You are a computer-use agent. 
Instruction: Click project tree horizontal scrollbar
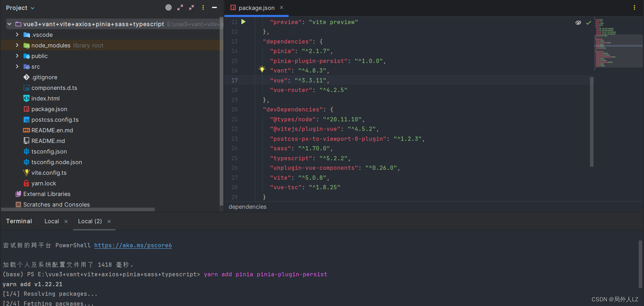tap(78, 209)
